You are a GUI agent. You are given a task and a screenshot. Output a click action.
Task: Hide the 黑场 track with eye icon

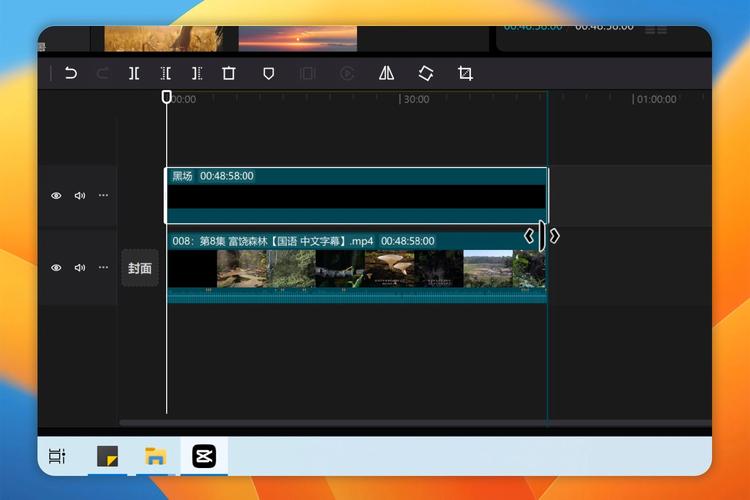(x=56, y=195)
